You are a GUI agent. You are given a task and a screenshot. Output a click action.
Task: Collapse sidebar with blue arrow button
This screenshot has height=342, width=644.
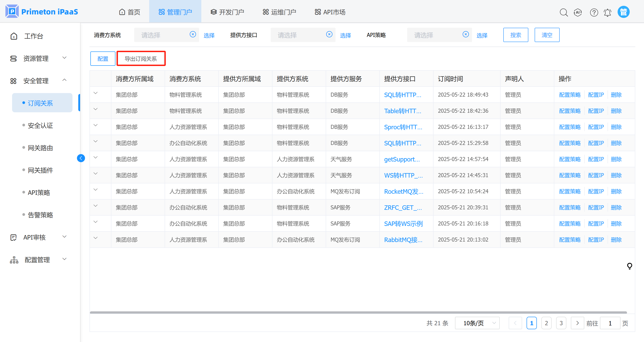81,158
